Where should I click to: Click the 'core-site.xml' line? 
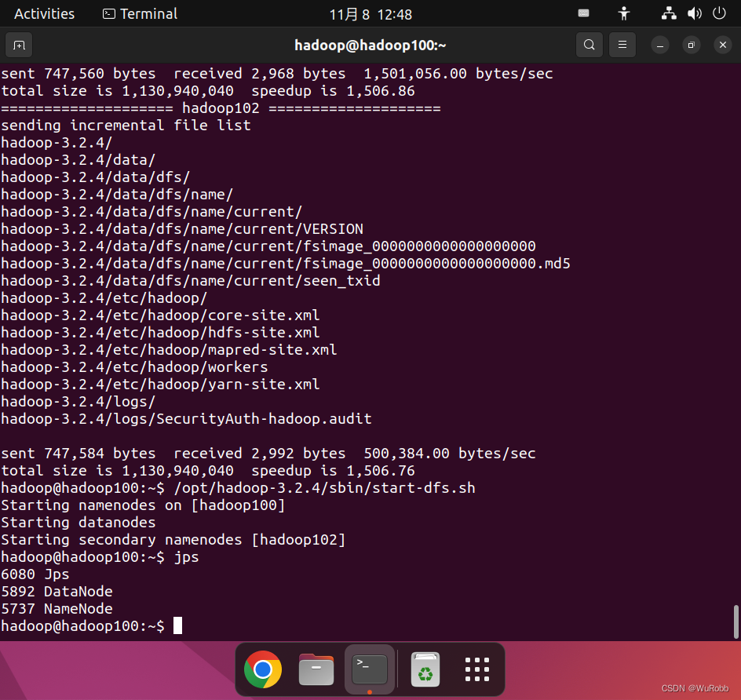(x=160, y=315)
